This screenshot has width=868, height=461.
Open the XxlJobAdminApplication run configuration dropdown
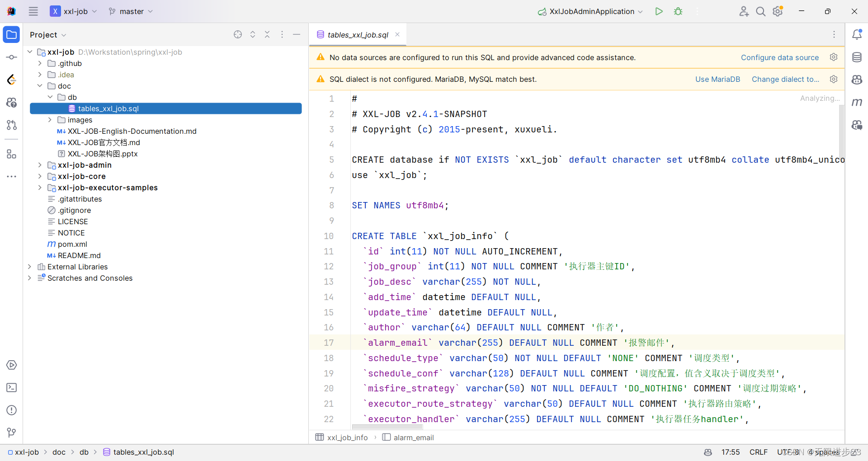click(x=590, y=11)
